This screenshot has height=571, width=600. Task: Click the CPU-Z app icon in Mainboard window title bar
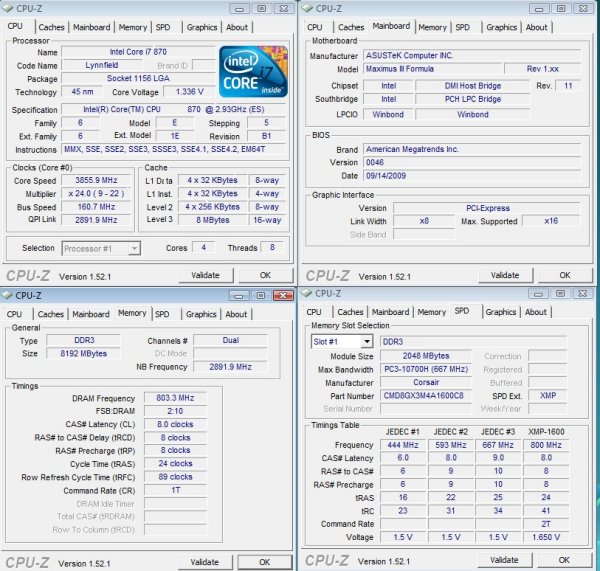tap(307, 8)
